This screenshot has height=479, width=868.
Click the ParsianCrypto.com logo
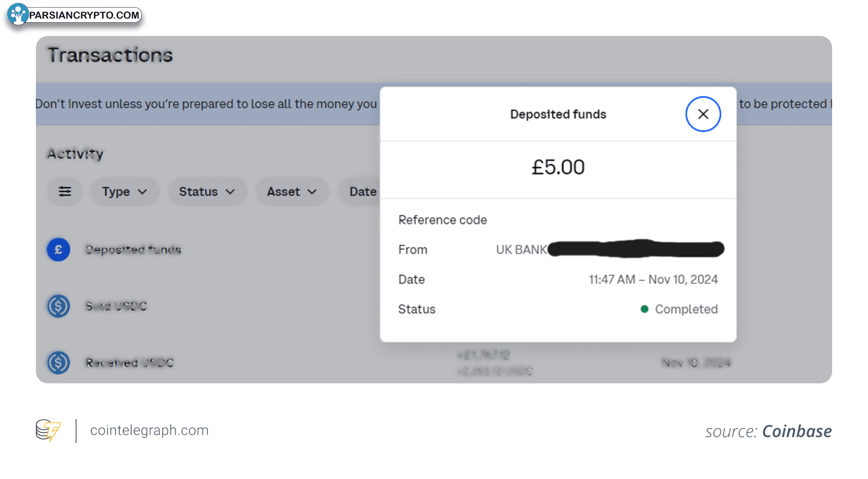[x=74, y=15]
